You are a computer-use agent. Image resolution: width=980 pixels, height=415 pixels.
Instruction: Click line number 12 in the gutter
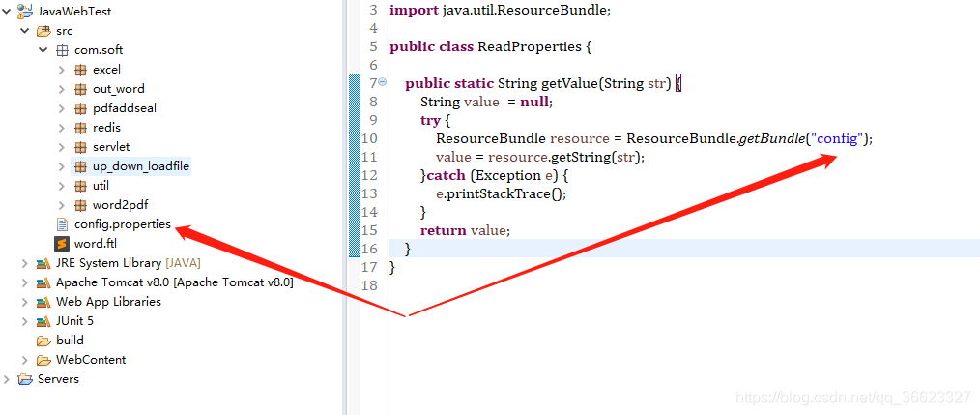pos(369,175)
